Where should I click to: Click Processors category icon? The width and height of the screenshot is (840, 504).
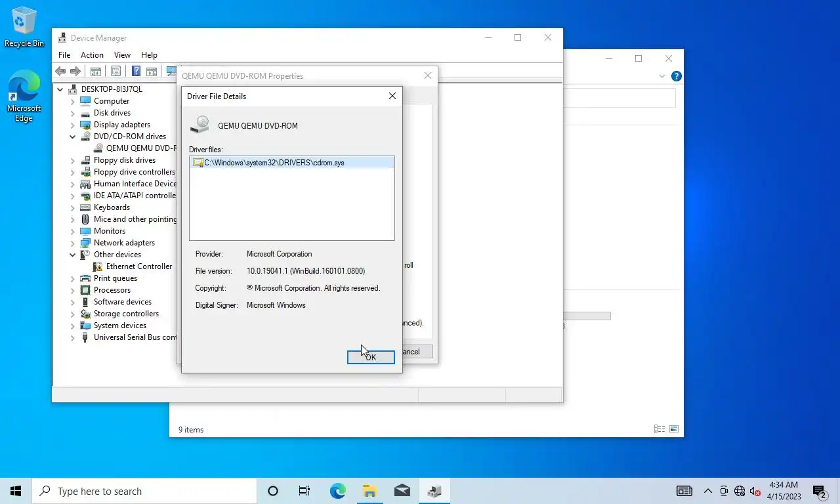85,290
